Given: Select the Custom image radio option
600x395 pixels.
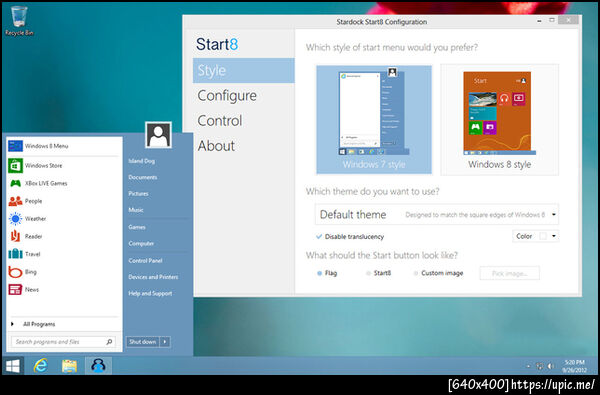Looking at the screenshot, I should pos(416,273).
